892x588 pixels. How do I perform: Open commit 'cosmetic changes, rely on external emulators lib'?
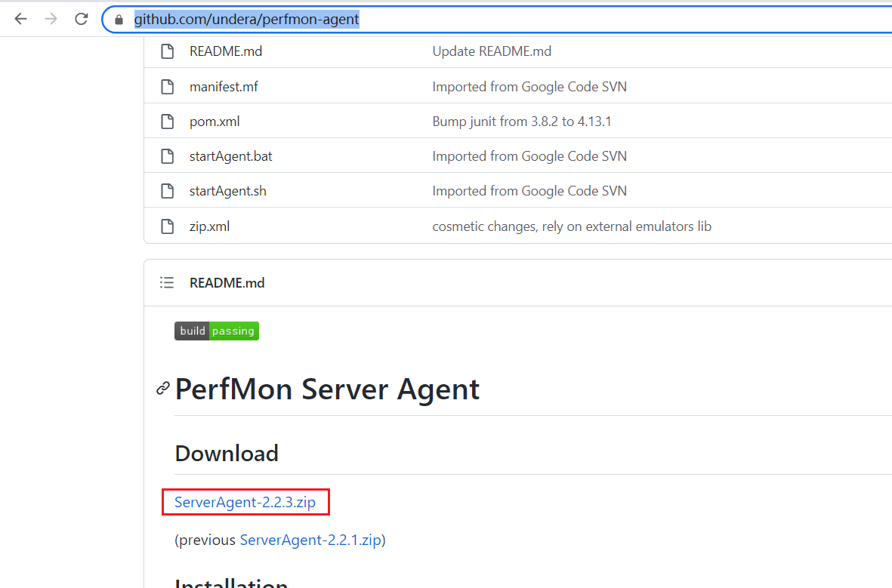[x=571, y=226]
